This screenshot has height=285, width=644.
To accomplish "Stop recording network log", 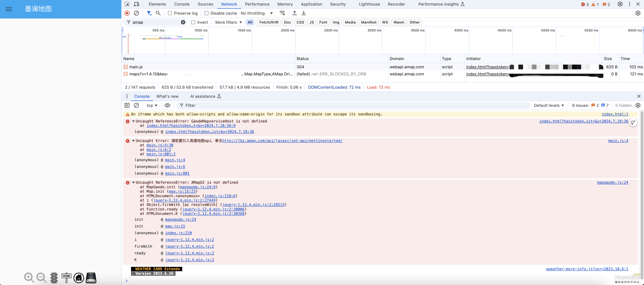I will [127, 13].
